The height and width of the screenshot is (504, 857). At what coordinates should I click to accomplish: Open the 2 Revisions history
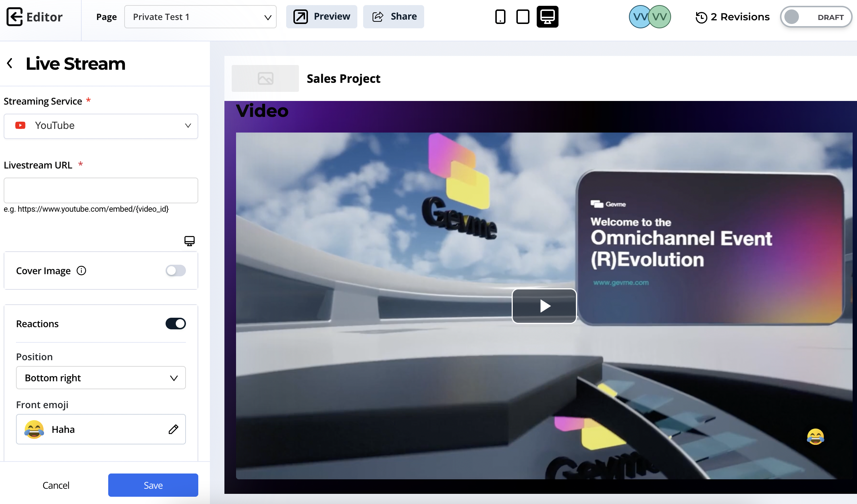[x=732, y=17]
